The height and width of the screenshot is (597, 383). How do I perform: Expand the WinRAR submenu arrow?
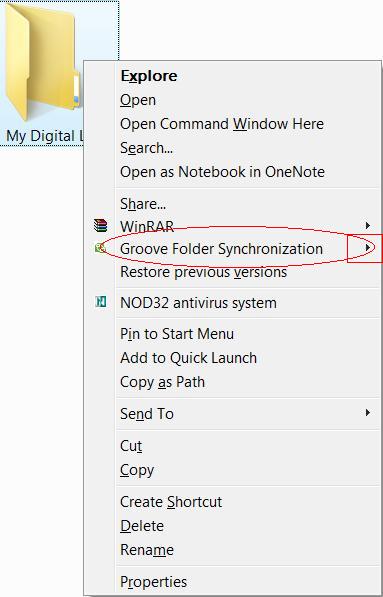pos(367,225)
